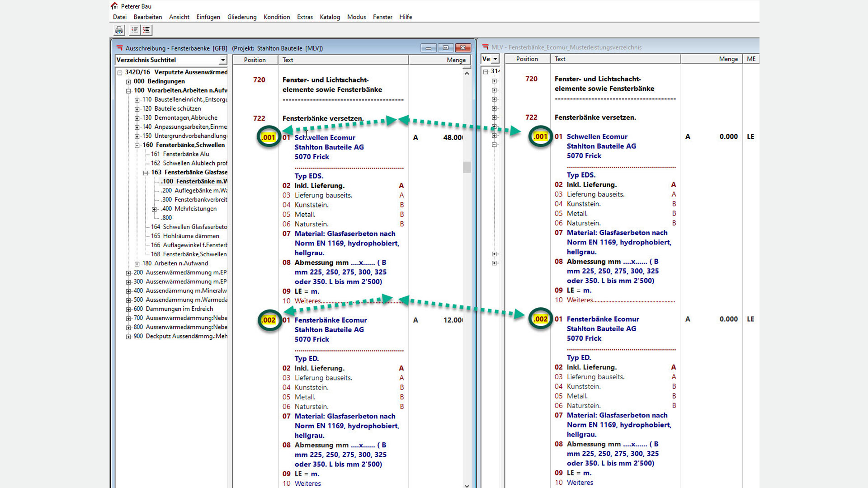Click the scroll-up arrow in Ausschreibung window

[467, 73]
